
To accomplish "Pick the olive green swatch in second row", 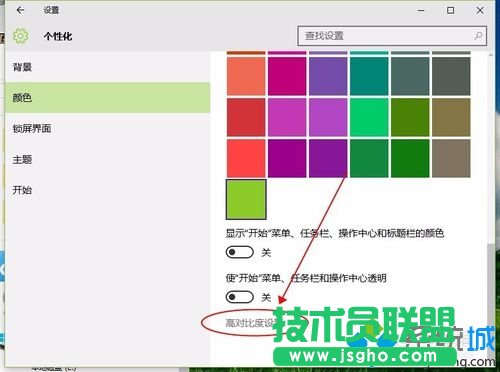I will [x=410, y=117].
